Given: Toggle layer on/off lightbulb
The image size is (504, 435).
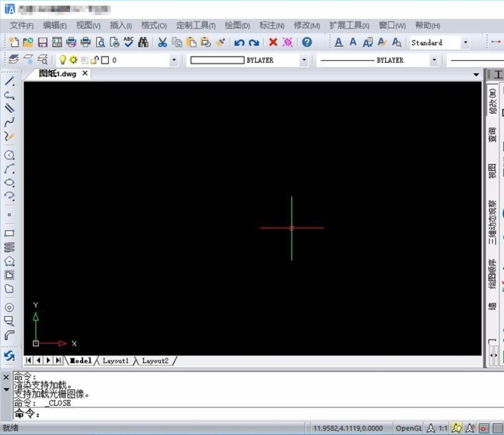Looking at the screenshot, I should pyautogui.click(x=63, y=60).
